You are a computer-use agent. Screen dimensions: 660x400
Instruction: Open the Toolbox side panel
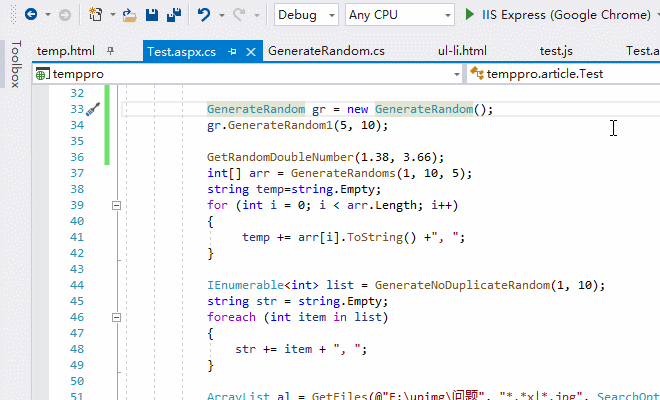16,64
